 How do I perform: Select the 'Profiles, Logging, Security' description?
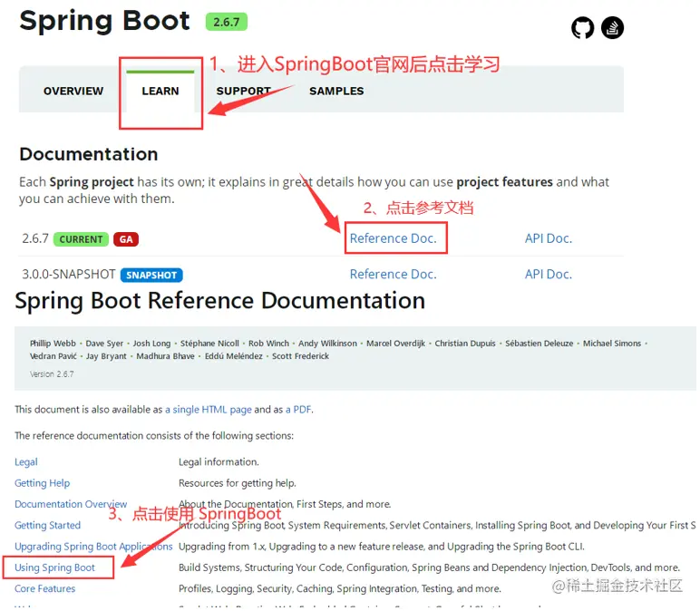[x=340, y=588]
